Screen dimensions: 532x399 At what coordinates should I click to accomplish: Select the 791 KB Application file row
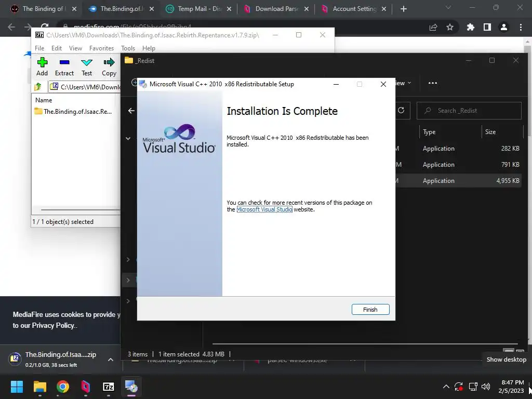[458, 165]
